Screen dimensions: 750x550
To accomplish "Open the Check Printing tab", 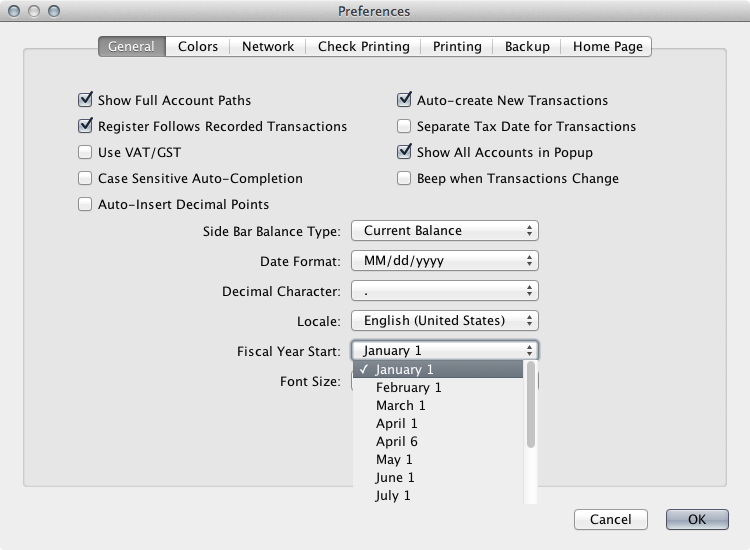I will pos(364,47).
